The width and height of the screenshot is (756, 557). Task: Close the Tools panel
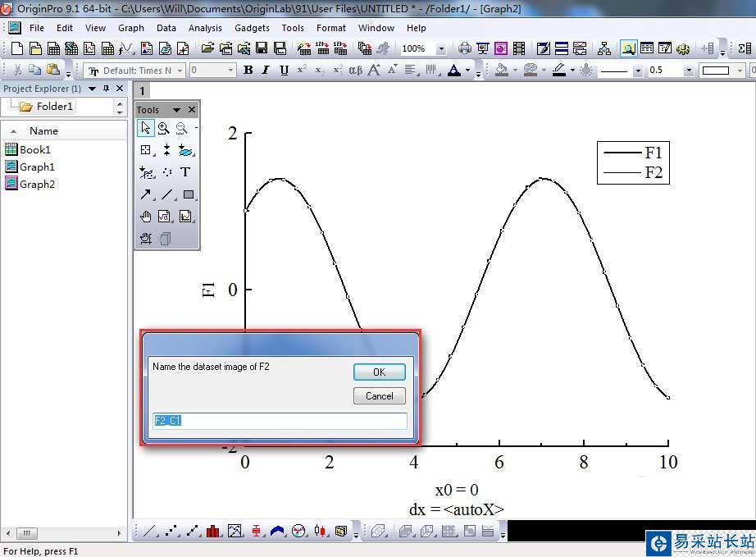pos(192,110)
